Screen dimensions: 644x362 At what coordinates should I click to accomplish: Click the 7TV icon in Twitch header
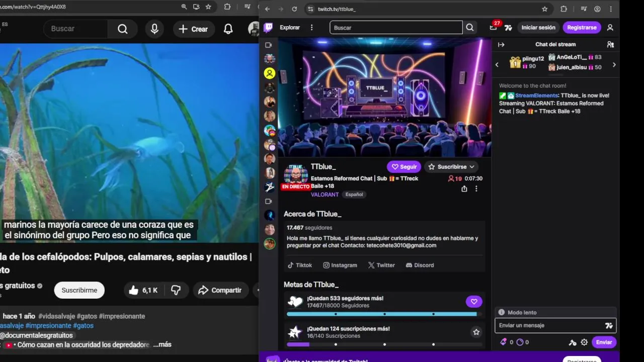(x=508, y=28)
